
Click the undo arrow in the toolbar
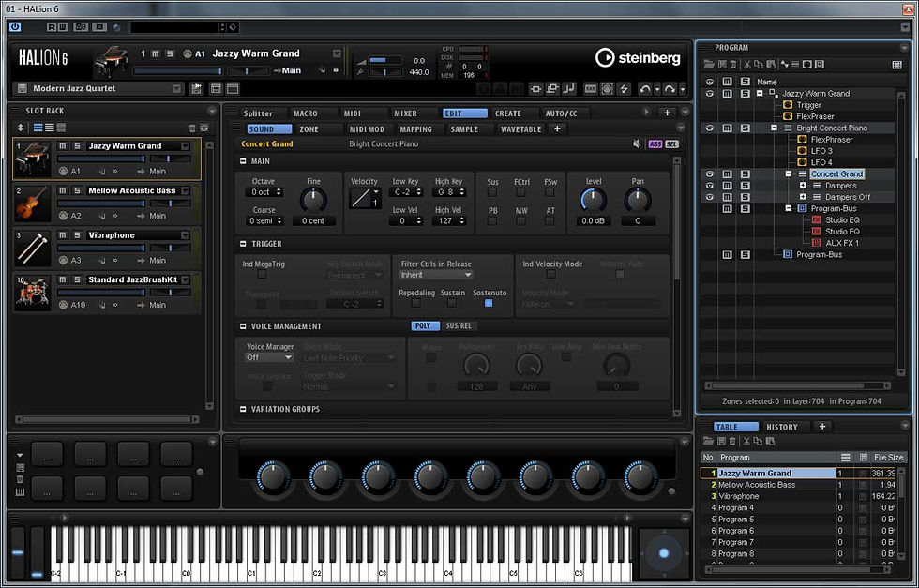click(645, 88)
